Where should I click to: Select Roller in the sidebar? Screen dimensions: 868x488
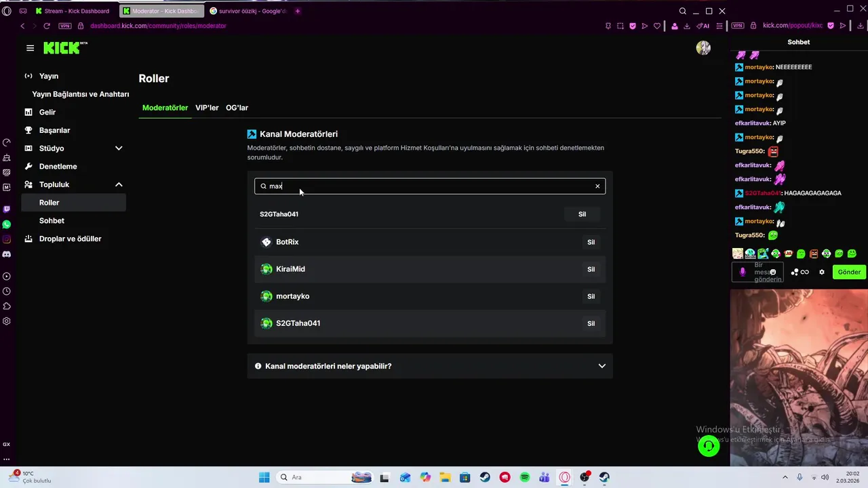(x=73, y=203)
